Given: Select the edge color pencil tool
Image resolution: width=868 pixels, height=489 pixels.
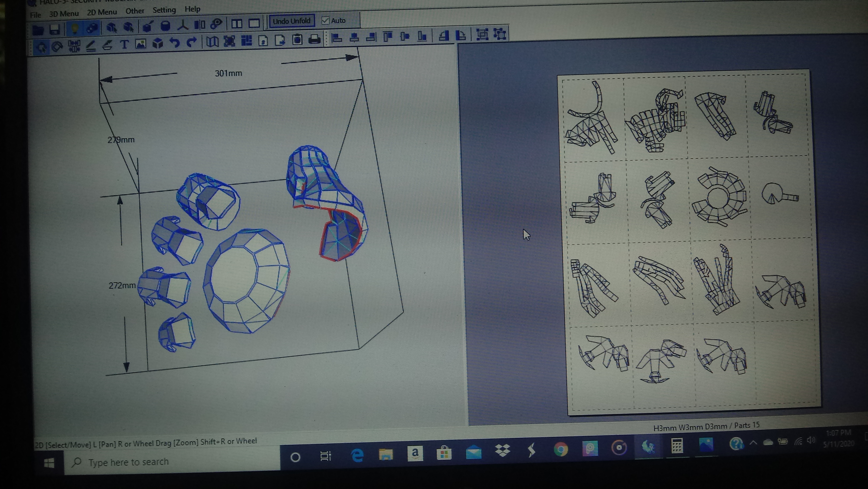Looking at the screenshot, I should (x=91, y=45).
